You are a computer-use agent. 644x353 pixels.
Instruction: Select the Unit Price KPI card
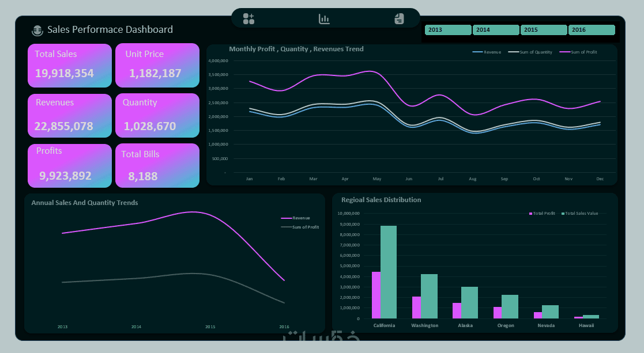[x=157, y=66]
